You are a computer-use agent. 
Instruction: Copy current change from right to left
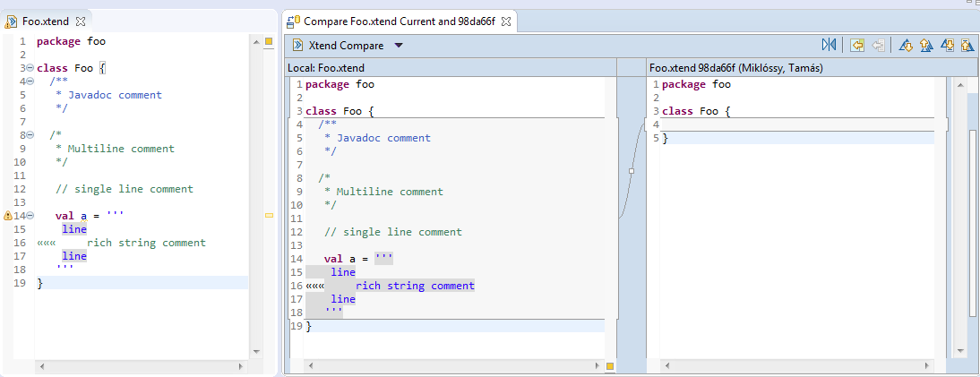[879, 45]
